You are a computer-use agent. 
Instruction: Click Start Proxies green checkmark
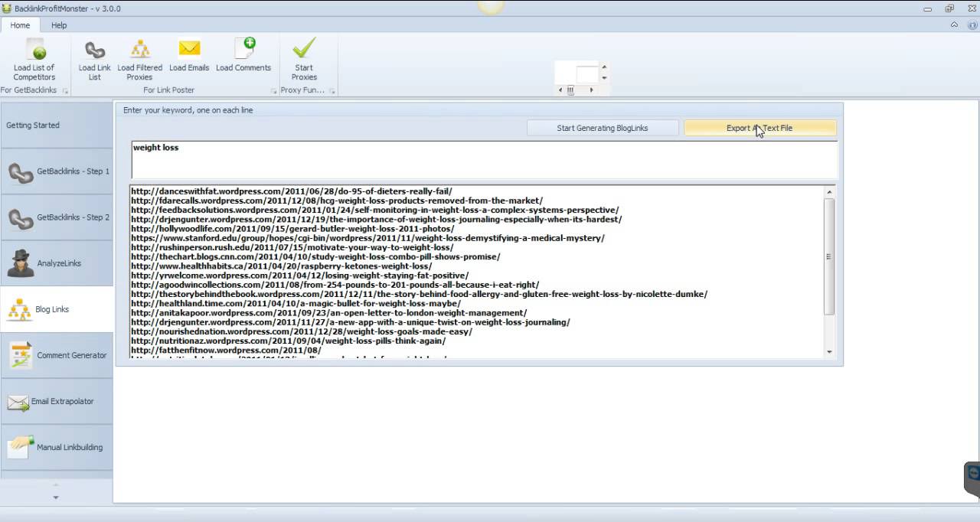tap(304, 47)
